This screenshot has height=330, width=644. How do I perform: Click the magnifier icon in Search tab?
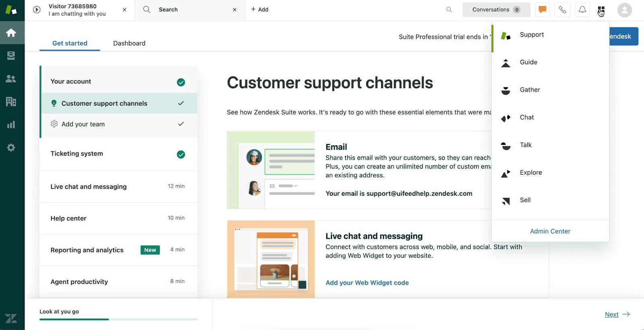click(147, 9)
